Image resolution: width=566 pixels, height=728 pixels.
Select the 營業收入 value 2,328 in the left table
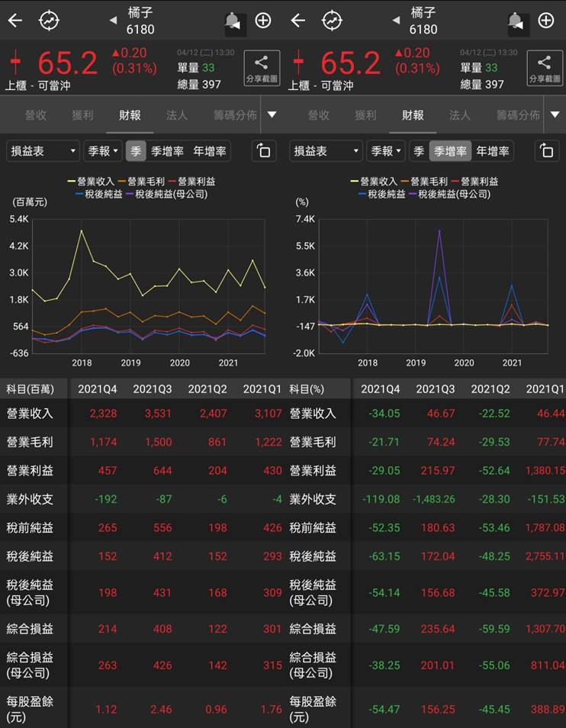(103, 413)
